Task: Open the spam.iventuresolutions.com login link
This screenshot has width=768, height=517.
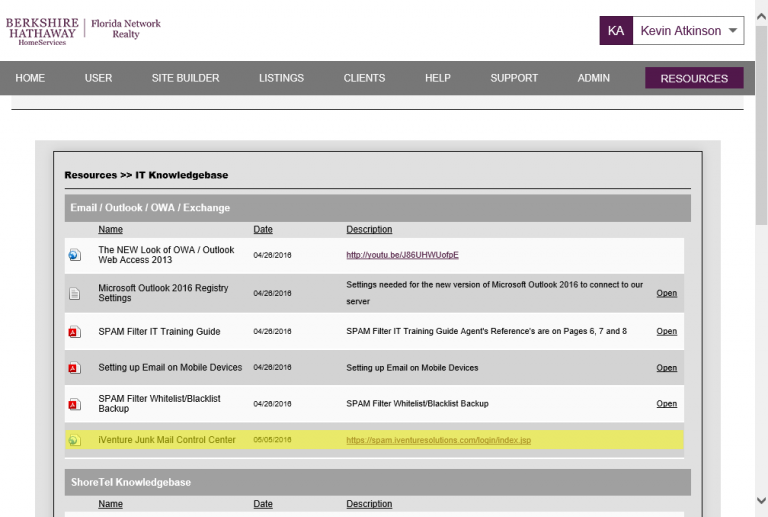Action: point(438,440)
